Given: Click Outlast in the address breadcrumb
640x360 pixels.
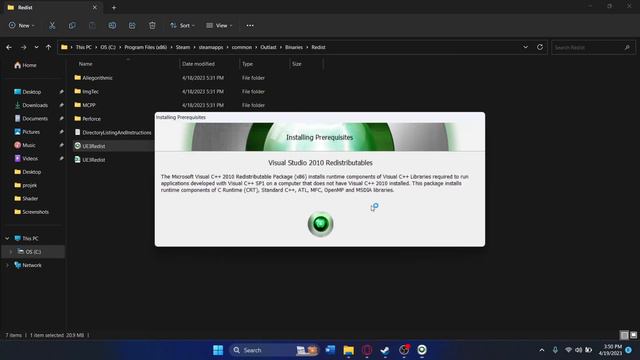Looking at the screenshot, I should point(268,47).
